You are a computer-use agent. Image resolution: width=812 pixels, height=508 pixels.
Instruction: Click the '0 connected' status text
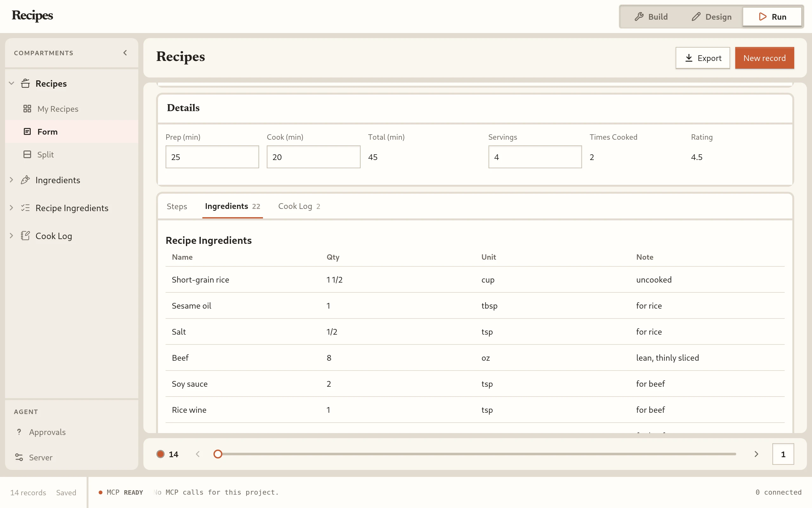(x=778, y=492)
